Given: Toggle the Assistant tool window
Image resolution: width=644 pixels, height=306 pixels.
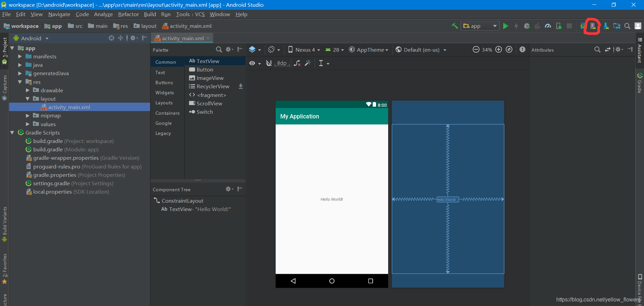Looking at the screenshot, I should [x=640, y=50].
